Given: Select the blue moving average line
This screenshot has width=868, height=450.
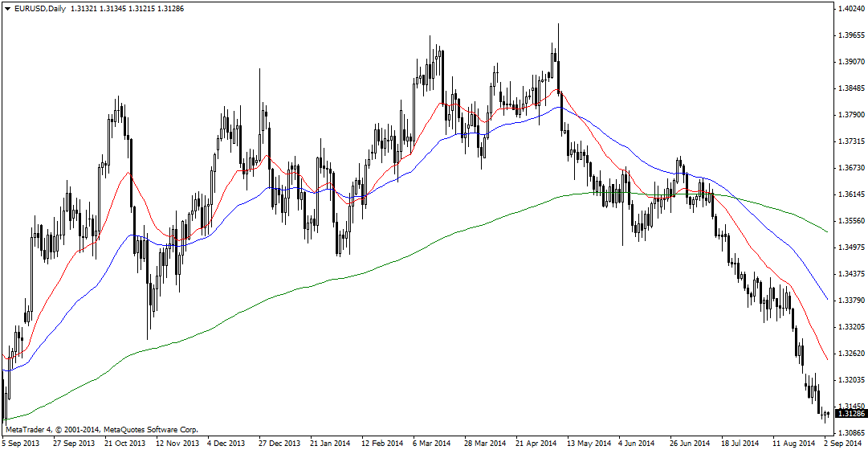Looking at the screenshot, I should [x=803, y=262].
